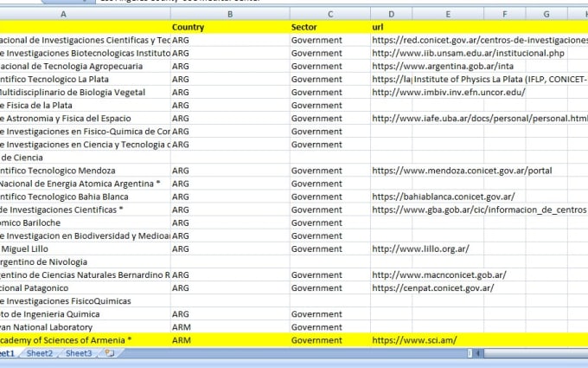
Task: Open the imbiv.inv.efn.uncor.edu URL cell
Action: click(x=449, y=92)
